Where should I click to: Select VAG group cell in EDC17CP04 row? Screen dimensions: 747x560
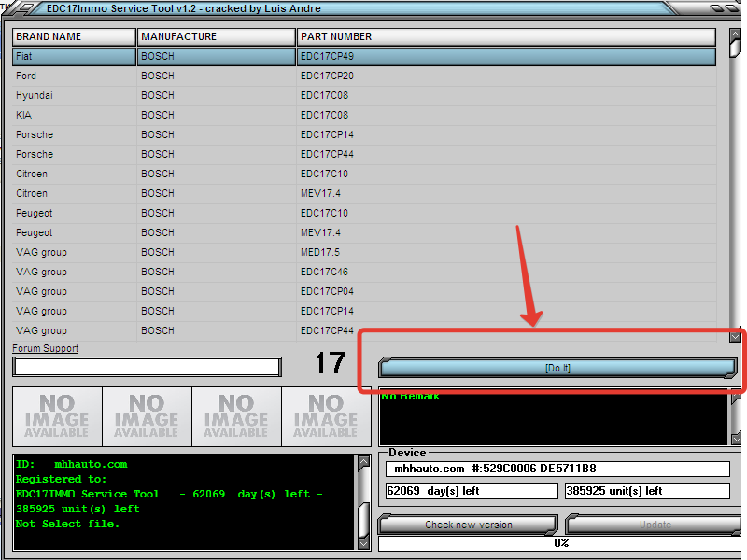74,291
